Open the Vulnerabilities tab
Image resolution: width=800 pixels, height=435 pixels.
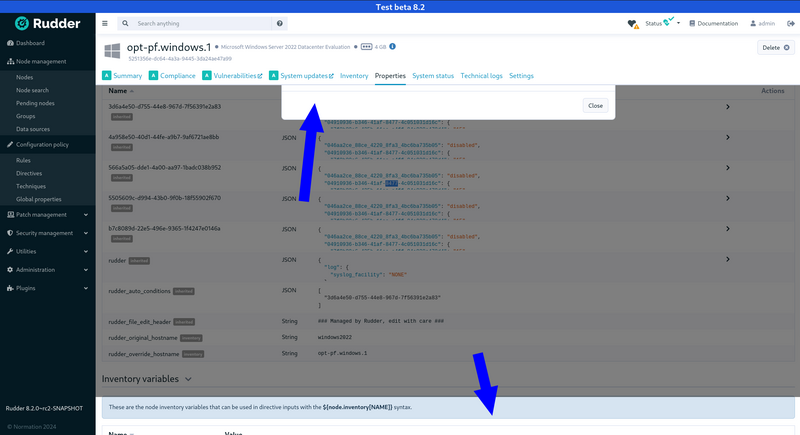point(232,75)
